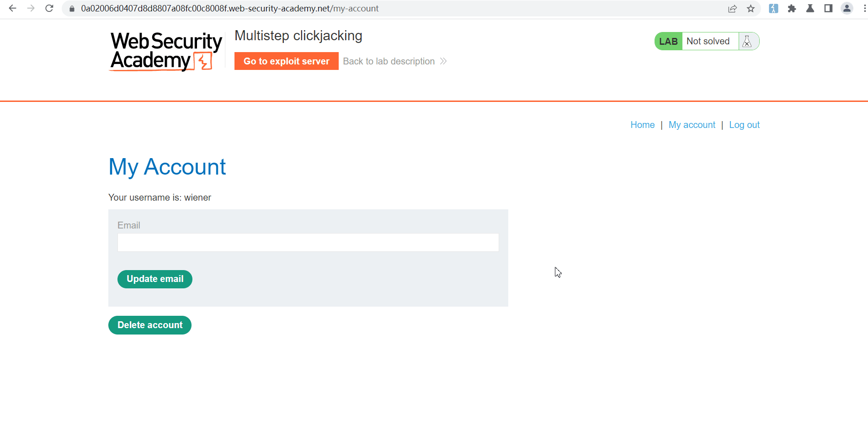The height and width of the screenshot is (441, 868).
Task: Click the address bar URL
Action: point(229,8)
